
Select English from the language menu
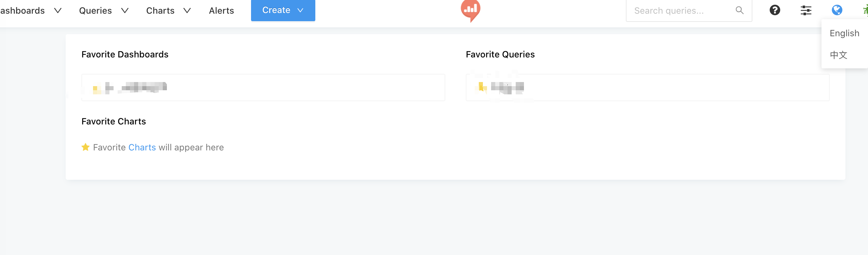[x=844, y=33]
